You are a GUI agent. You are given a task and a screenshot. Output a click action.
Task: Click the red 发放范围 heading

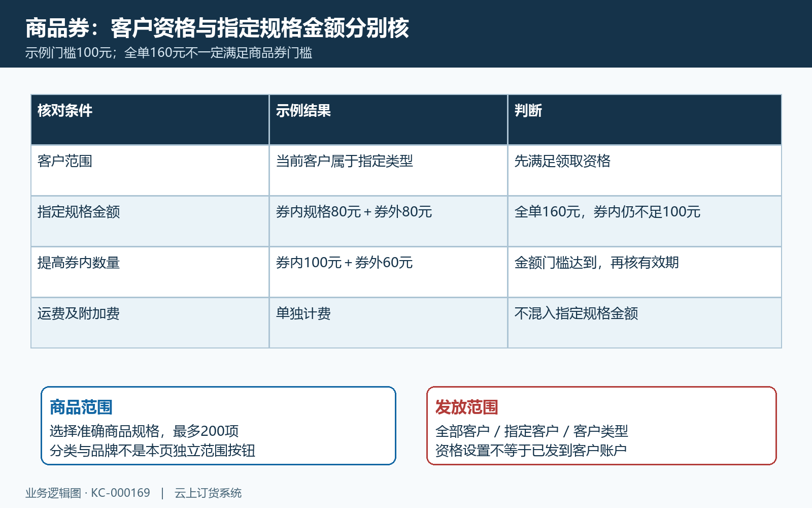(467, 407)
